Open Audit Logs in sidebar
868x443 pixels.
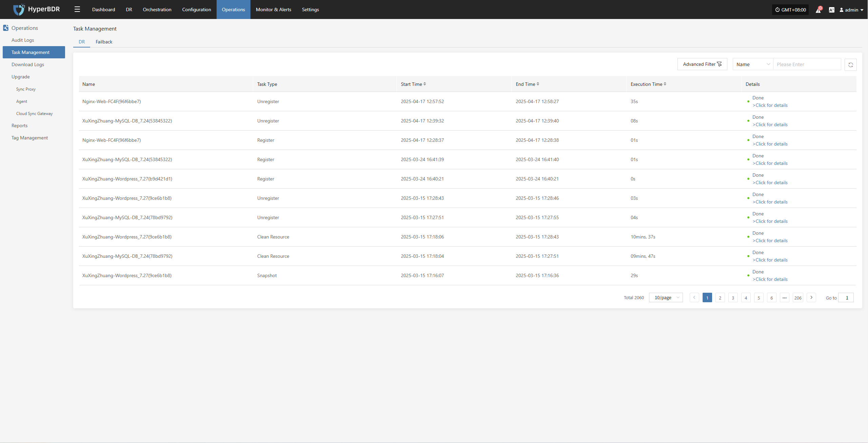pos(23,40)
